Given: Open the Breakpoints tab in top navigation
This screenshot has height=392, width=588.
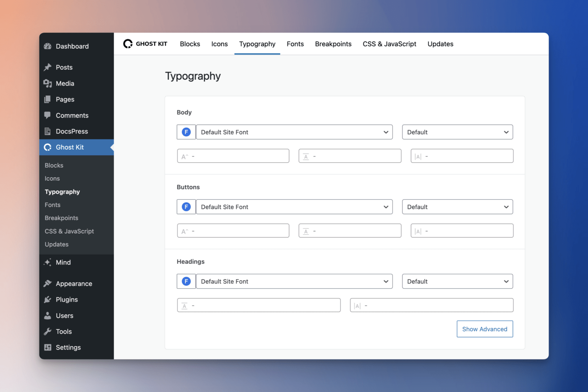Looking at the screenshot, I should pyautogui.click(x=333, y=44).
